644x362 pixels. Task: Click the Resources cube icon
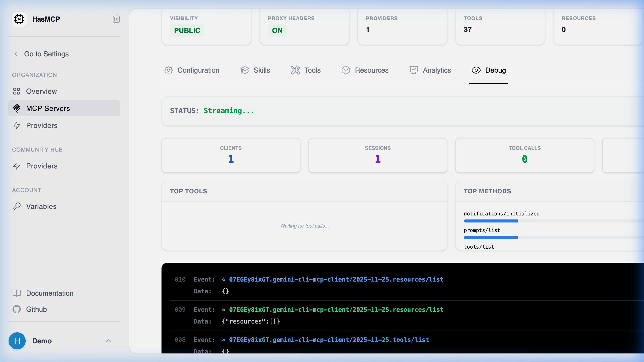point(346,70)
